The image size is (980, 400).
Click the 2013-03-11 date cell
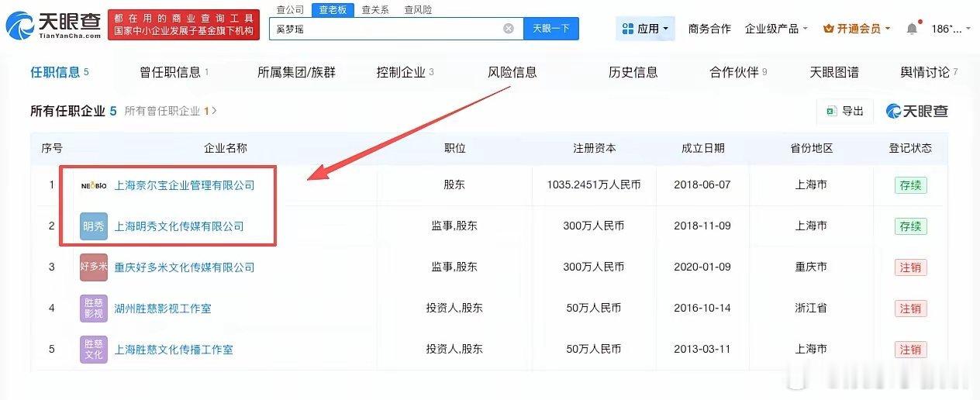pos(703,350)
